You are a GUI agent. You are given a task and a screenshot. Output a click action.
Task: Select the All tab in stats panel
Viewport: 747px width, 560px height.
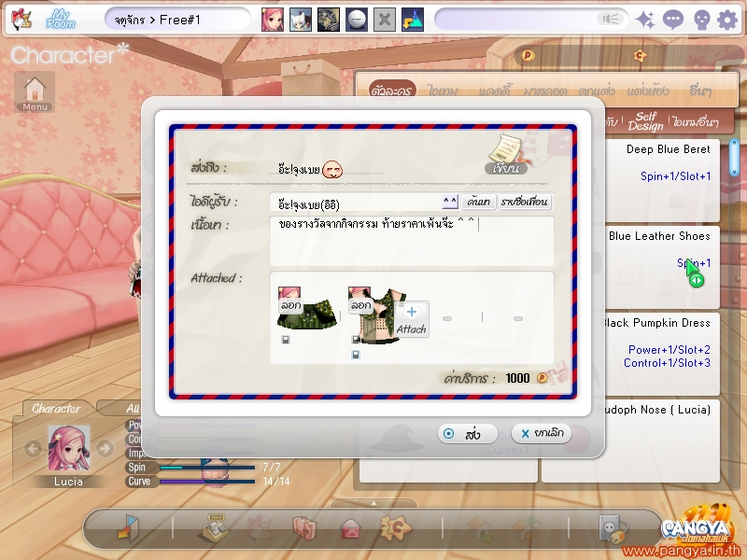pyautogui.click(x=132, y=409)
